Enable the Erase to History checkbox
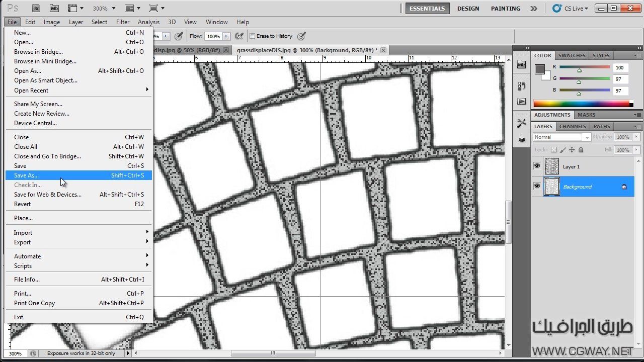644x362 pixels. pyautogui.click(x=253, y=36)
